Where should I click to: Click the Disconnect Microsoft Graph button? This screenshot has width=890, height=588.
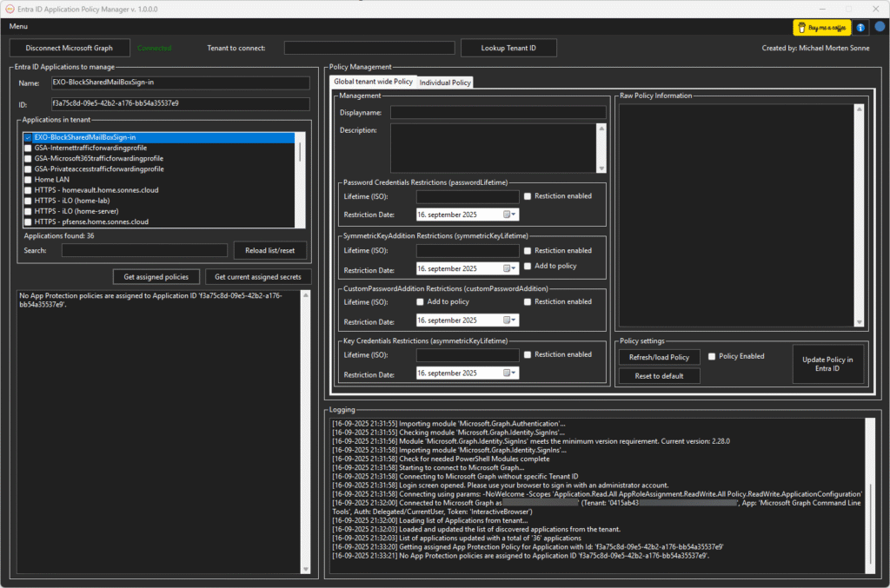click(x=70, y=48)
